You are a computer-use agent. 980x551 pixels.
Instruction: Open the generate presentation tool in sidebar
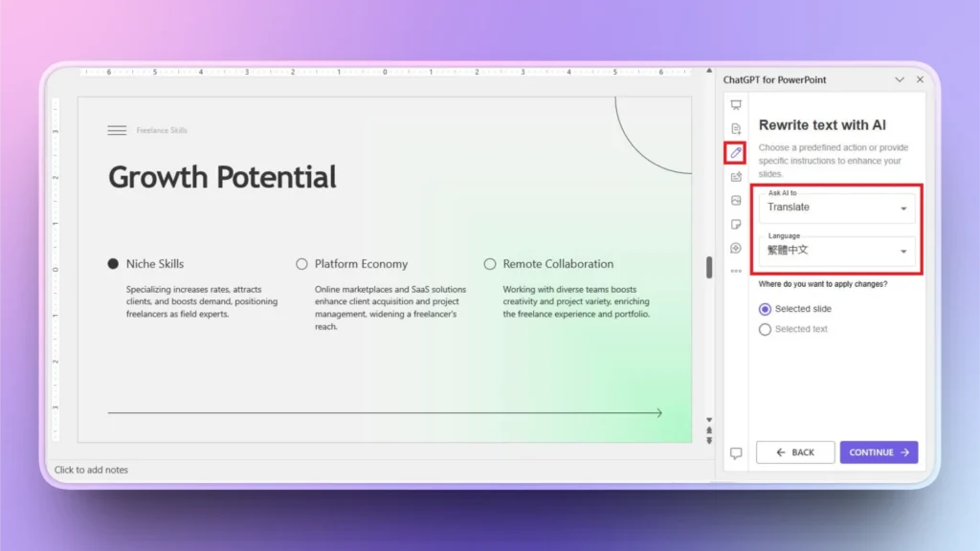tap(735, 105)
